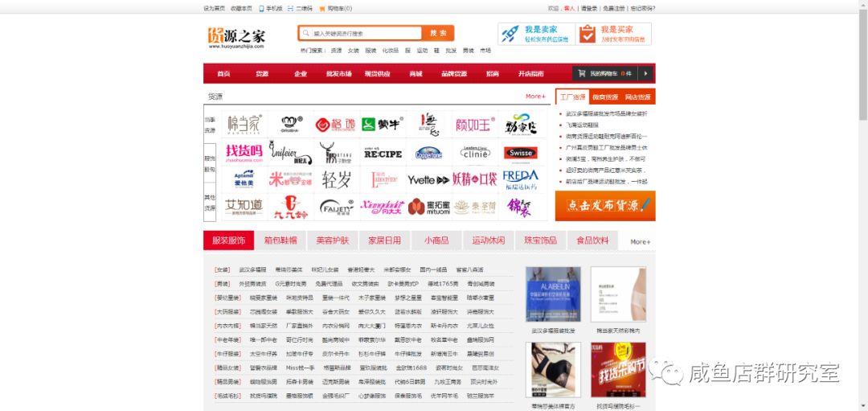868x411 pixels.
Task: Open the mitoumi 蜜拓蜜 brand logo
Action: point(428,208)
